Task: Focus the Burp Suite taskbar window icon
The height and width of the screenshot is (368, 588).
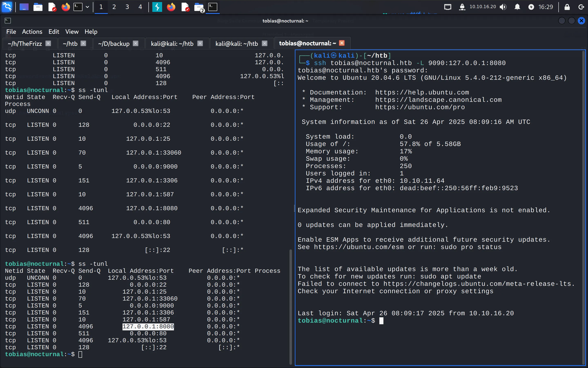Action: 157,7
